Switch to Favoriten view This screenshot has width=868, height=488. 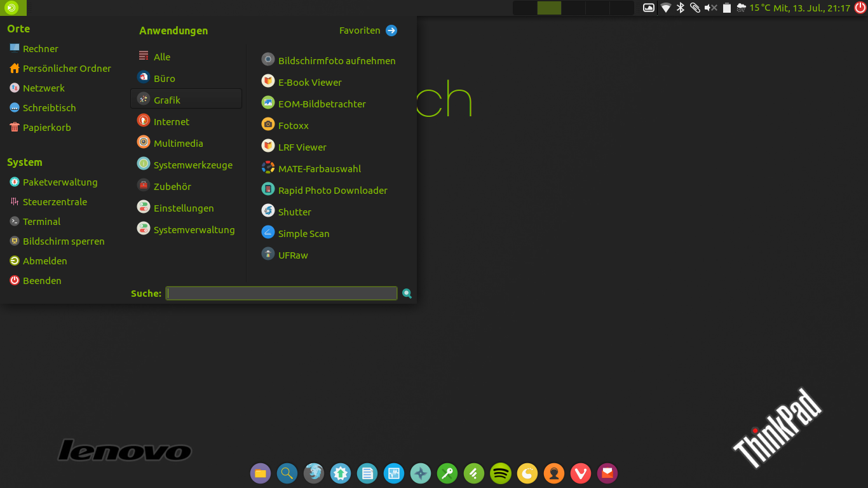coord(368,30)
